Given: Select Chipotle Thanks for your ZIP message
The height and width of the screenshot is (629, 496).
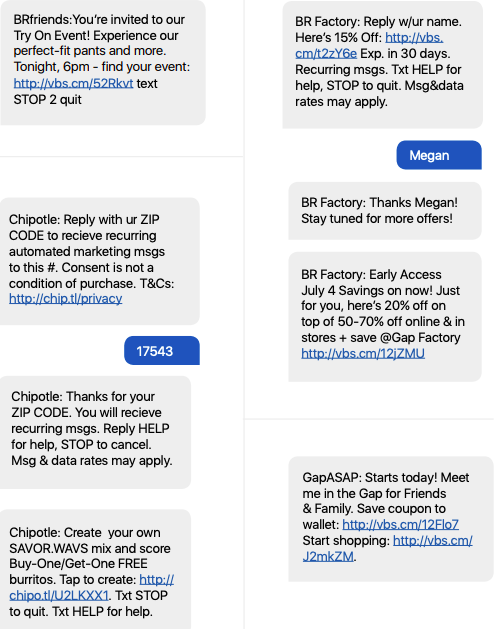Looking at the screenshot, I should click(95, 432).
